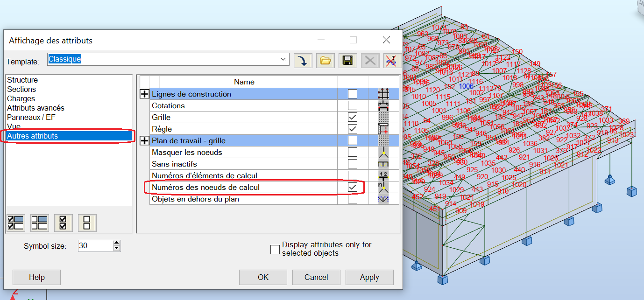
Task: Close the Affichage des attributs dialog
Action: tap(386, 40)
